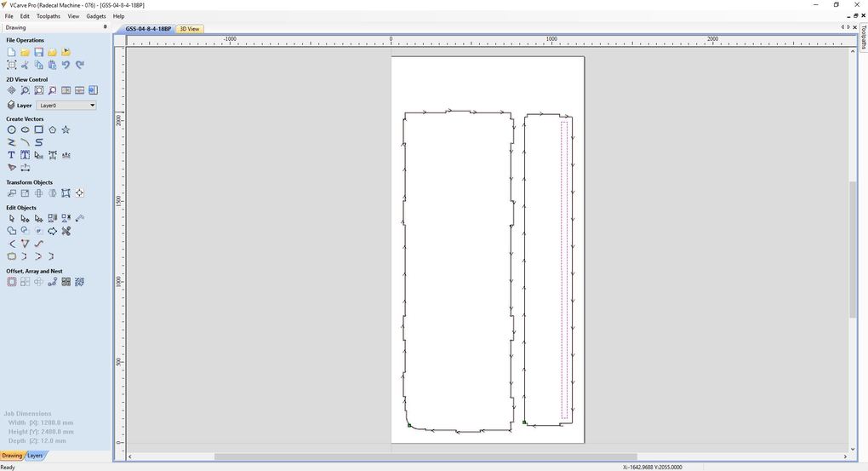Select the Draw Text tool
Viewport: 868px width, 471px height.
click(x=11, y=155)
